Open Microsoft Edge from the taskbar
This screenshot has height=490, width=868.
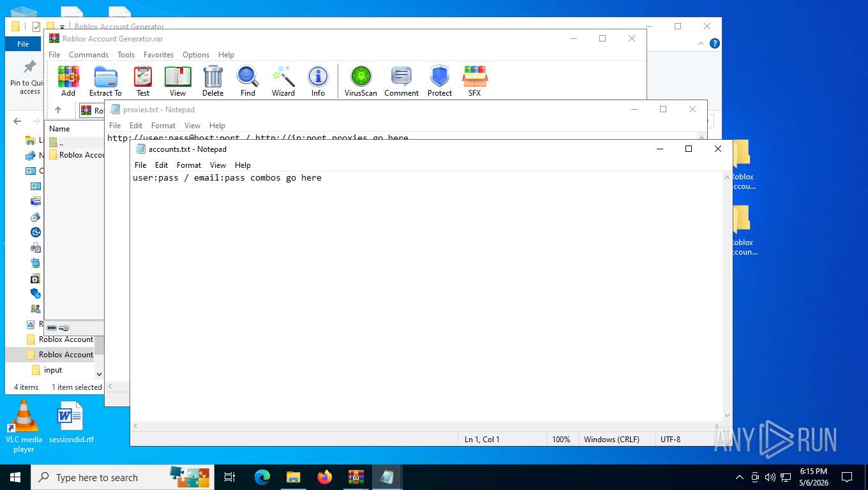point(262,477)
